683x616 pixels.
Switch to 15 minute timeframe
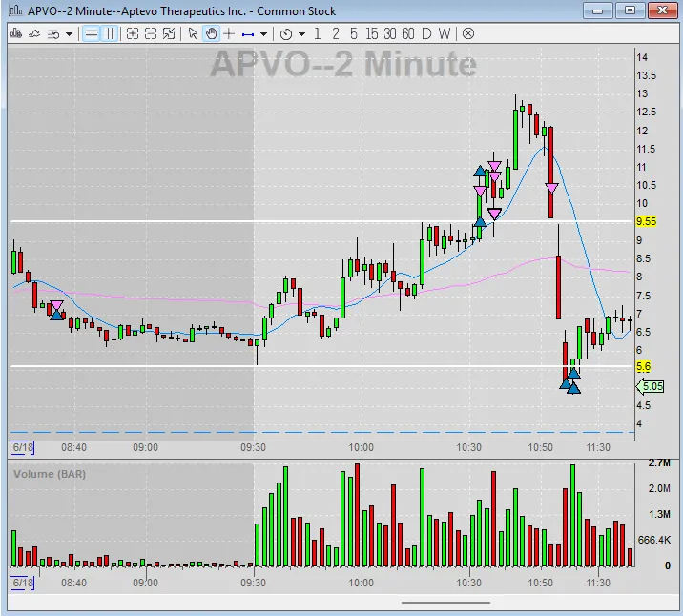coord(372,33)
